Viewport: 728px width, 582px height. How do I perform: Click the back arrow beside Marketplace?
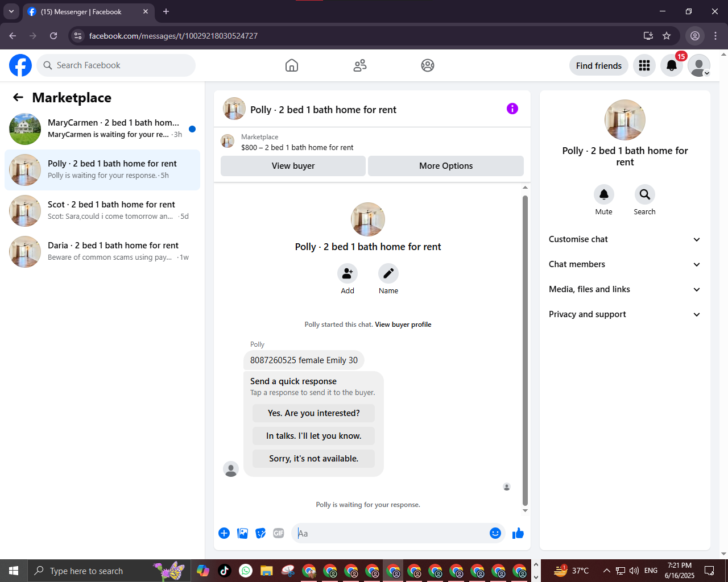click(18, 97)
